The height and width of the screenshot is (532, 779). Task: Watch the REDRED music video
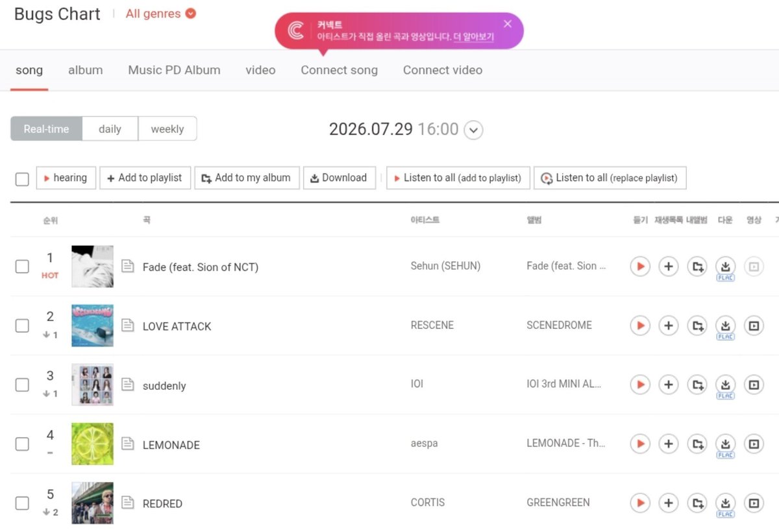click(754, 503)
